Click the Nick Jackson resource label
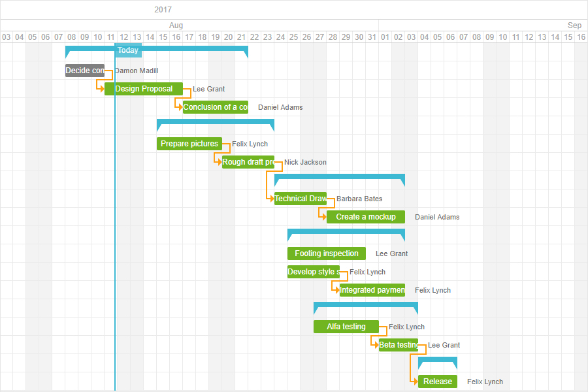Viewport: 588px width, 392px height. pos(304,162)
